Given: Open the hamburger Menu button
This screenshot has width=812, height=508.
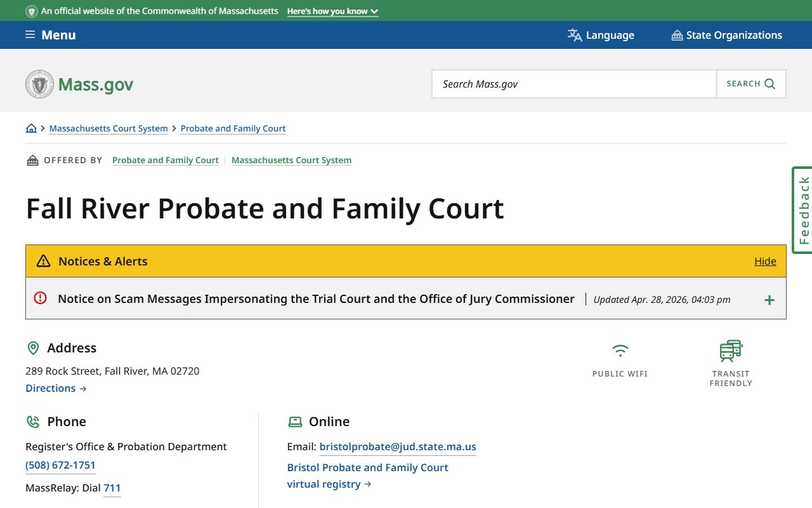Looking at the screenshot, I should pyautogui.click(x=50, y=35).
